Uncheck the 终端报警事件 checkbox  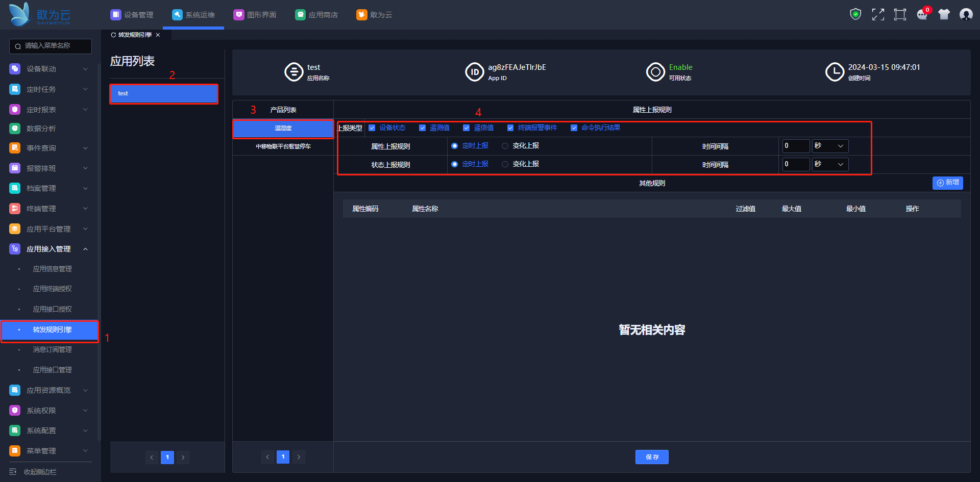(510, 128)
